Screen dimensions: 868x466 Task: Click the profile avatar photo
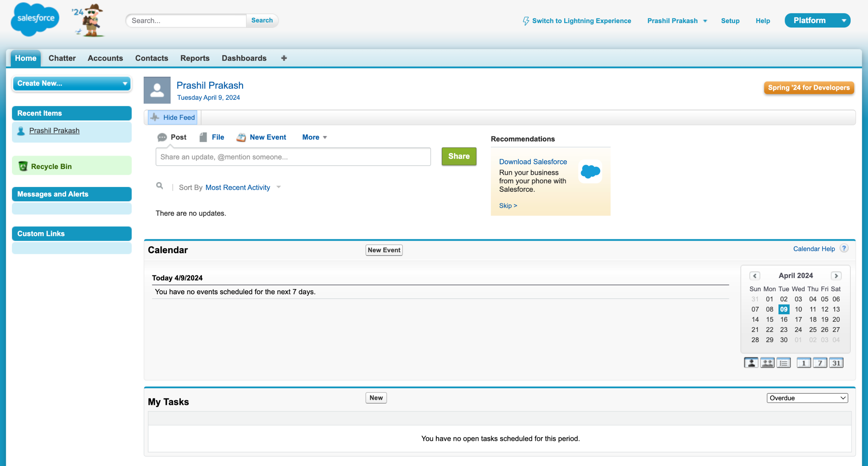click(157, 90)
